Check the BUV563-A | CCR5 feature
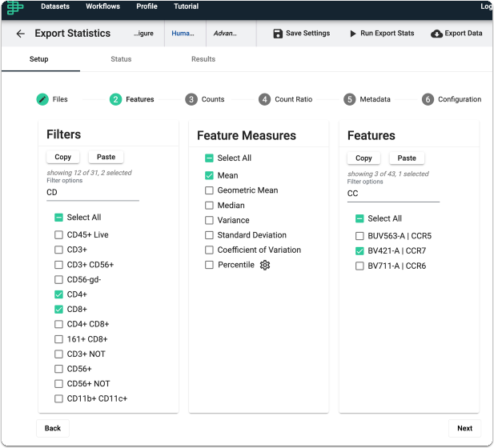The image size is (494, 448). (359, 236)
